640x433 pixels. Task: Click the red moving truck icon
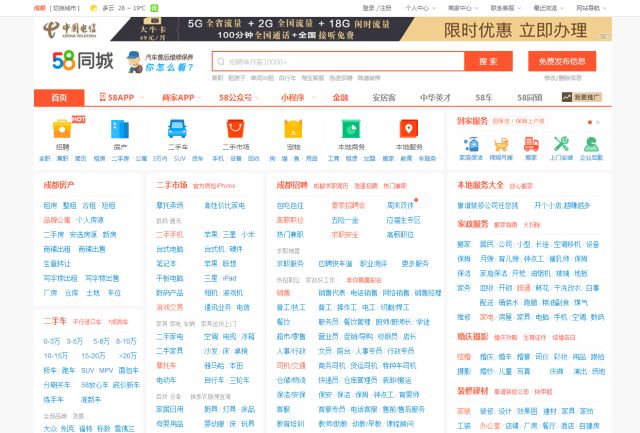[x=531, y=144]
